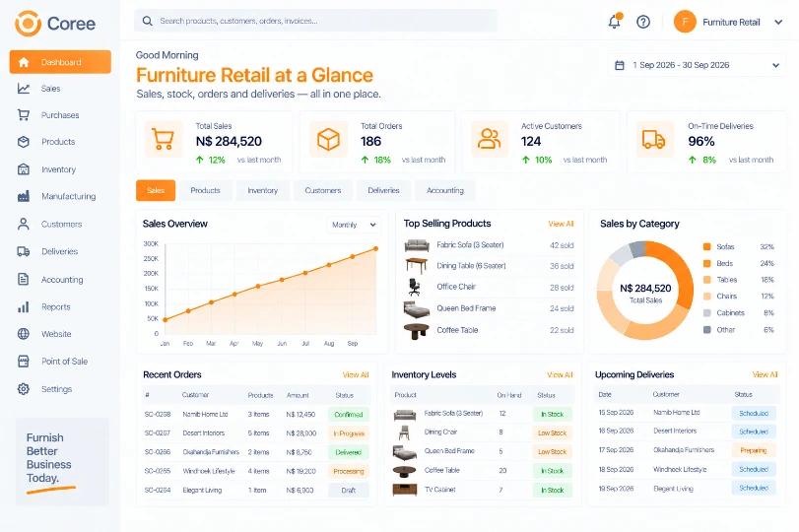Click the Chairs legend swatch

coord(707,297)
